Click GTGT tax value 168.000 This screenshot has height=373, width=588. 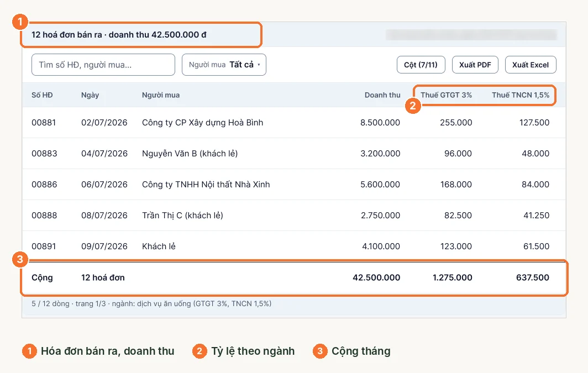[456, 185]
